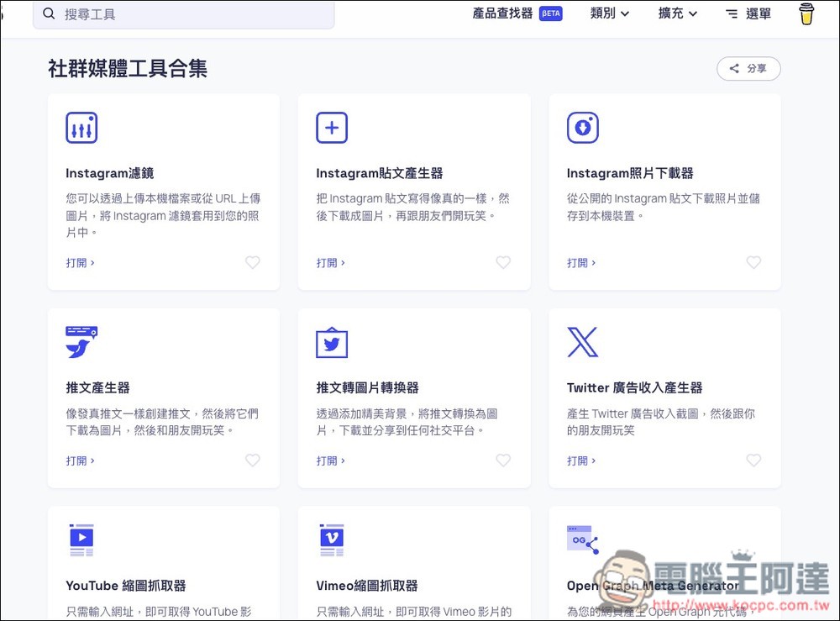Click the 社群媒體工具合集 heading

[x=128, y=69]
